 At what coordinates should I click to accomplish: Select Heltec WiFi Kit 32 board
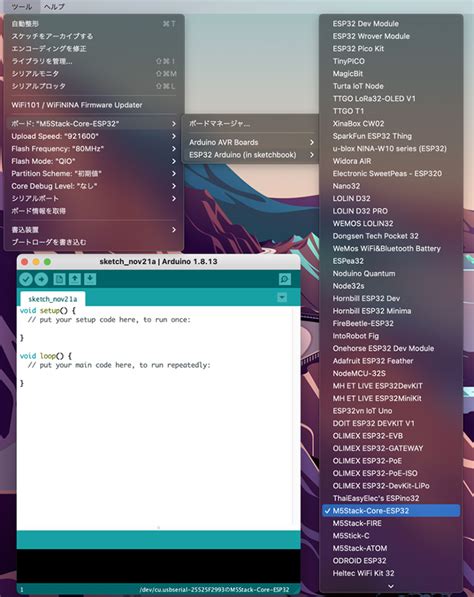(391, 573)
